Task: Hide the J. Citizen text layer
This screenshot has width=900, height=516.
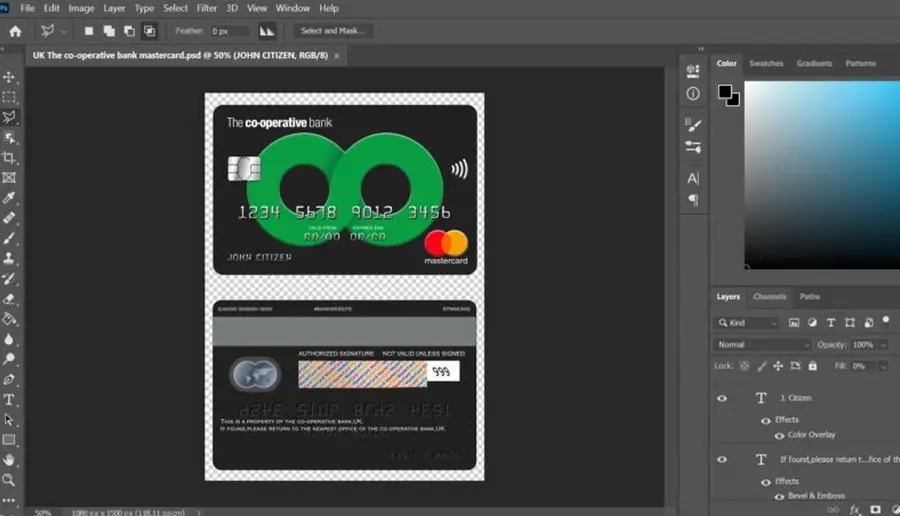Action: tap(722, 398)
